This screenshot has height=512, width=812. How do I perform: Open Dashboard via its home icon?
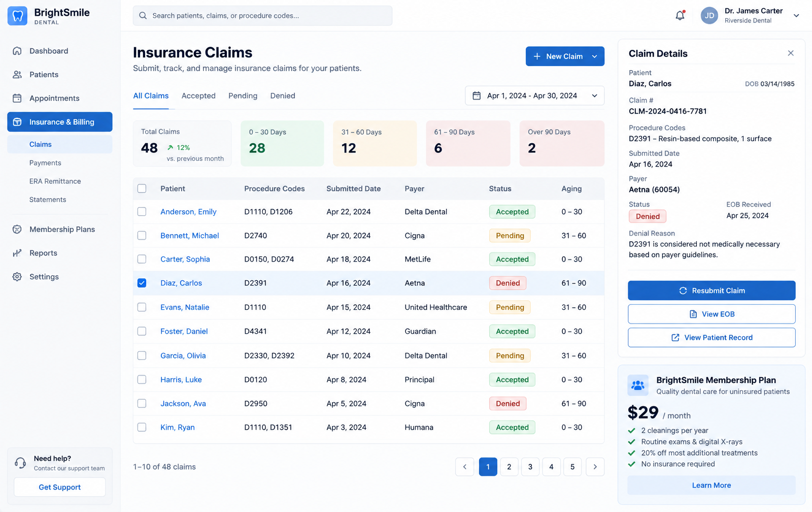(17, 51)
